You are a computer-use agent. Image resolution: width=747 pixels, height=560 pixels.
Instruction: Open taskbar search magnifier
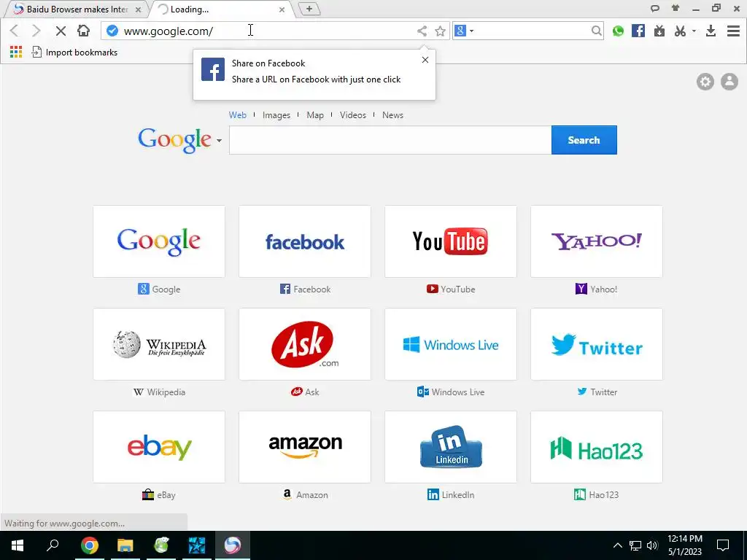(x=53, y=545)
